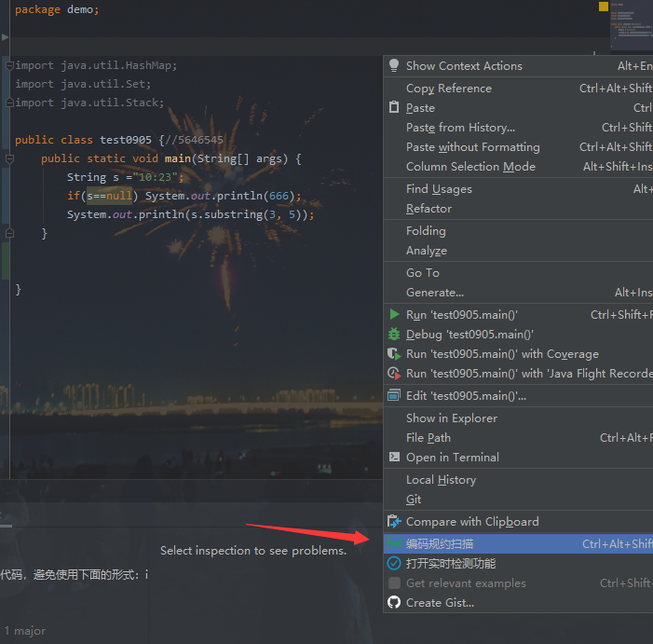Screen dimensions: 653x644
Task: Click 'package demo;' line in editor
Action: point(57,9)
